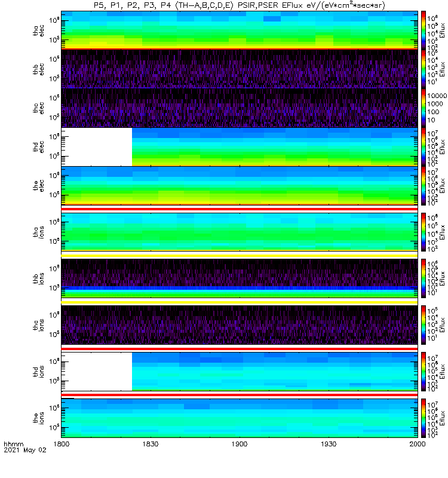
Task: Select the 'tha elec' axis label
Action: 38,30
